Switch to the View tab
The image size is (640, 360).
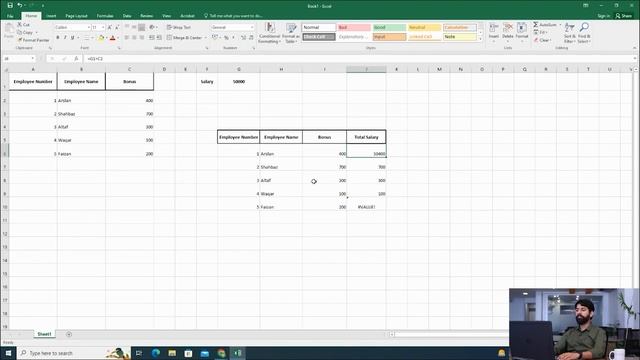167,16
